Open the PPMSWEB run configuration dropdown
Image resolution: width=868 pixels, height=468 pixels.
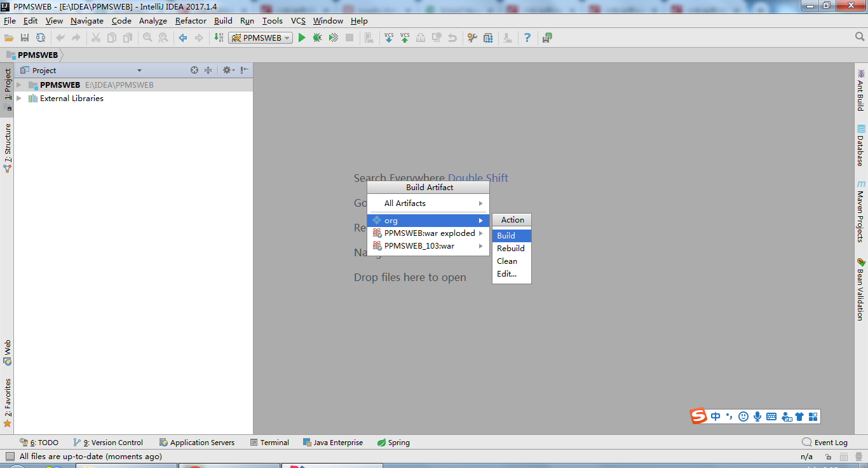coord(261,38)
